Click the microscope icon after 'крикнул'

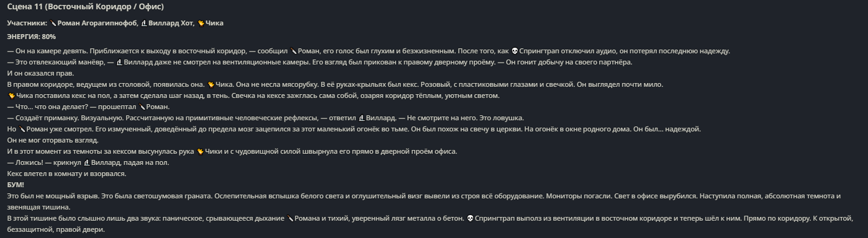[x=86, y=163]
